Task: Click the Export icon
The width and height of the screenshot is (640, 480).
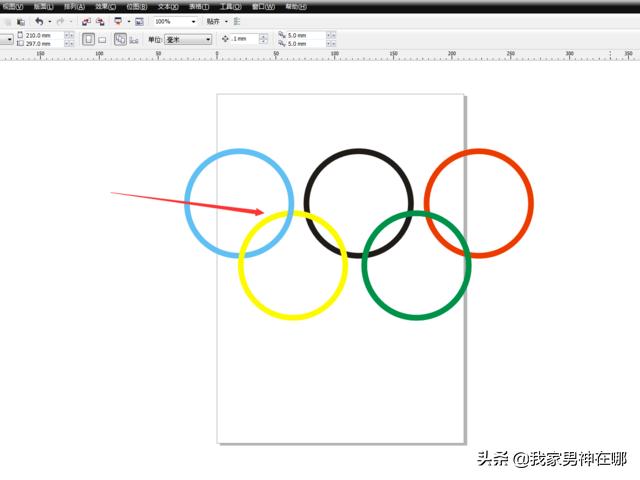Action: [100, 22]
